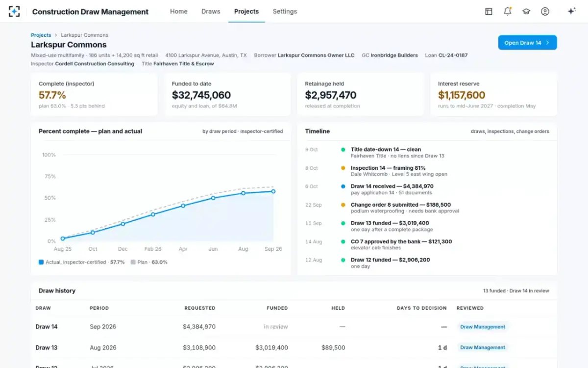Click CO 7 approved by the bank entry

pyautogui.click(x=401, y=241)
